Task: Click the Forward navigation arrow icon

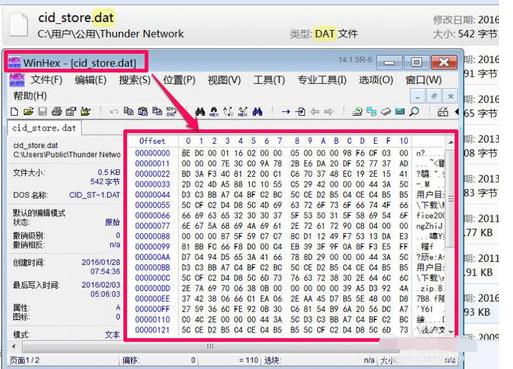Action: pyautogui.click(x=329, y=111)
